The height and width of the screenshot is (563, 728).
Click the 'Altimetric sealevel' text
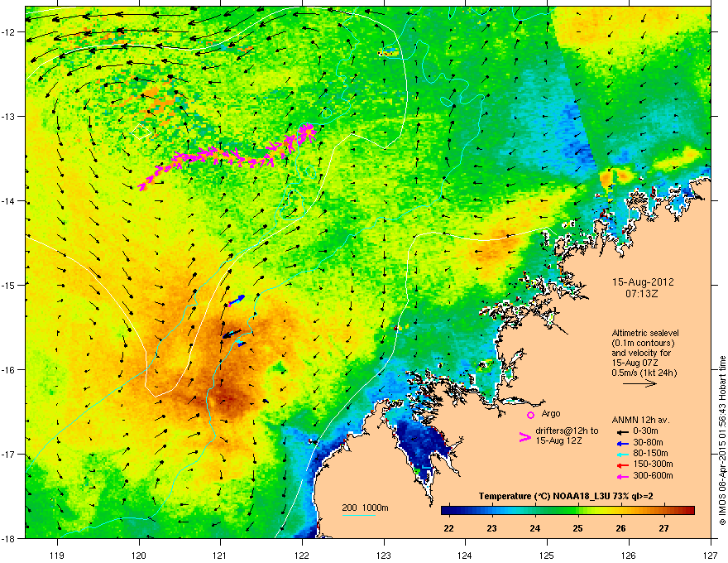coord(645,333)
